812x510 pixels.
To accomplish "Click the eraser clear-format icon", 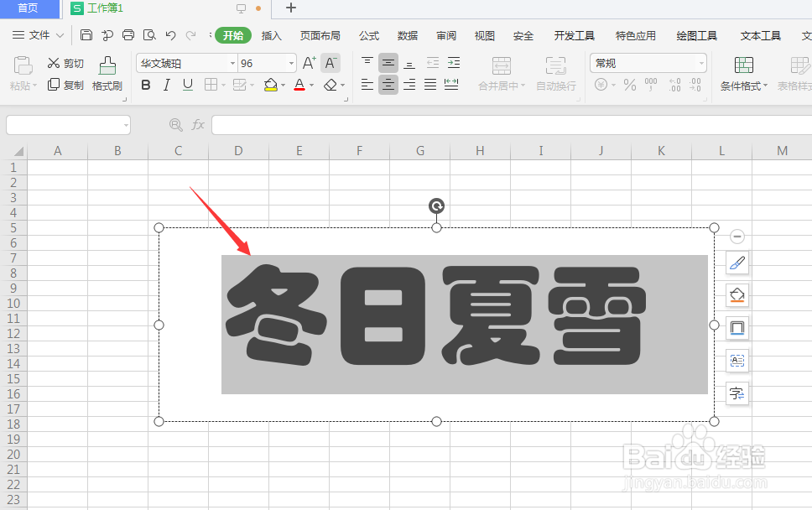I will click(x=331, y=85).
